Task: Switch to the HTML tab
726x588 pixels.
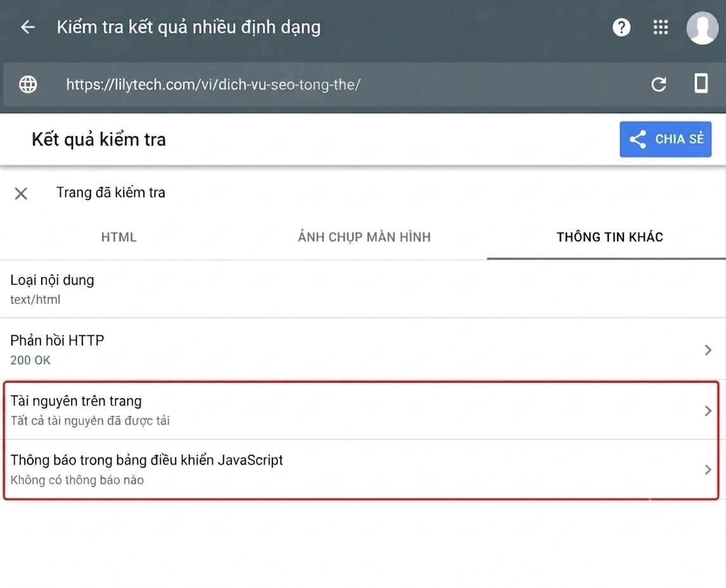Action: 118,237
